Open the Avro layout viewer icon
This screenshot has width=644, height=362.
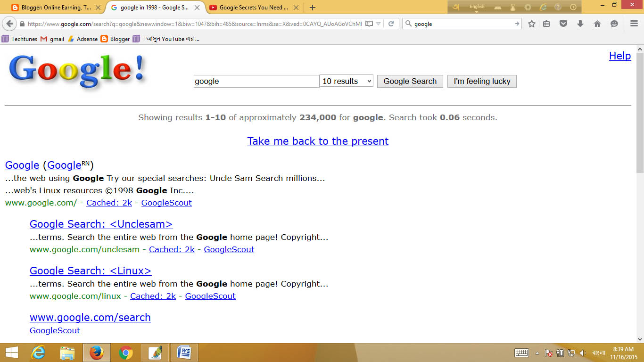498,7
